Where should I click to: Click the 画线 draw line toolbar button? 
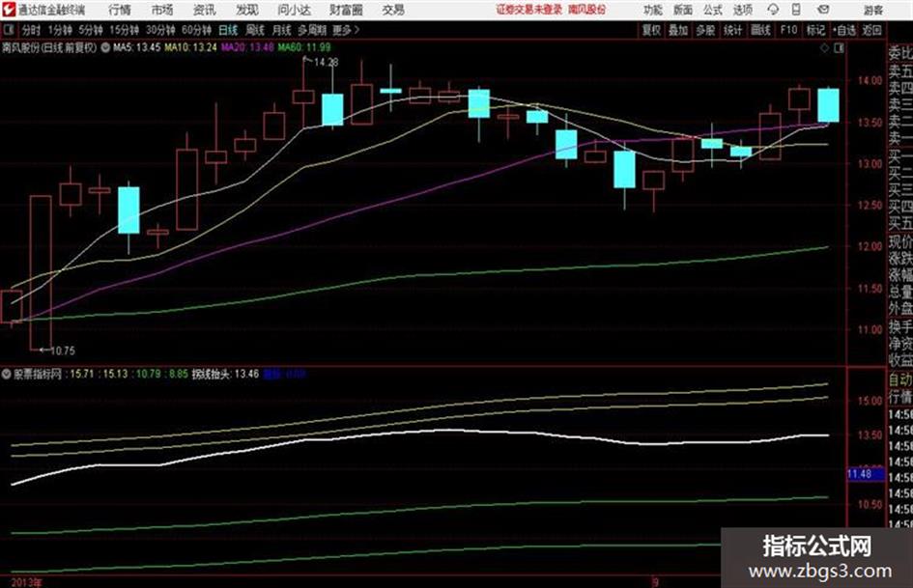coord(760,30)
